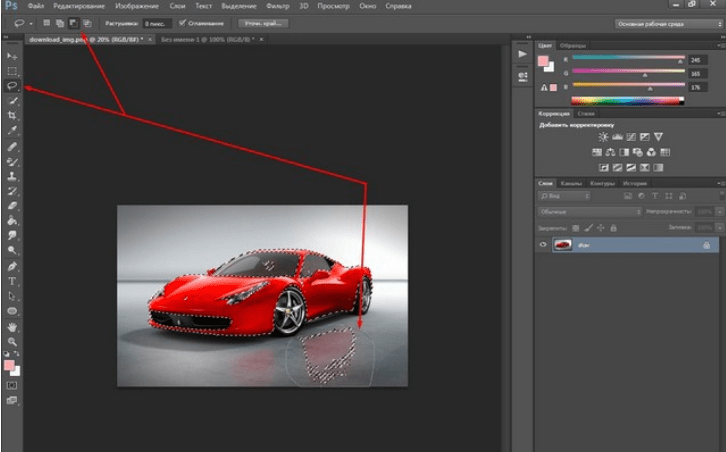The height and width of the screenshot is (452, 726).
Task: Click toolbox foreground color swatch
Action: click(9, 365)
